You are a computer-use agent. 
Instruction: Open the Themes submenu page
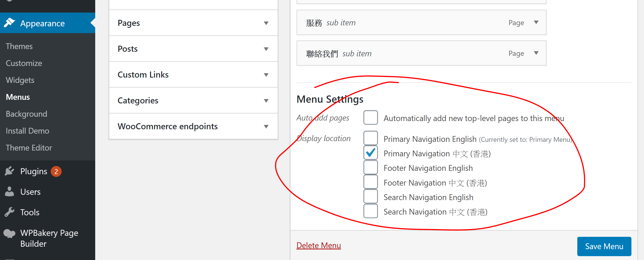point(19,46)
